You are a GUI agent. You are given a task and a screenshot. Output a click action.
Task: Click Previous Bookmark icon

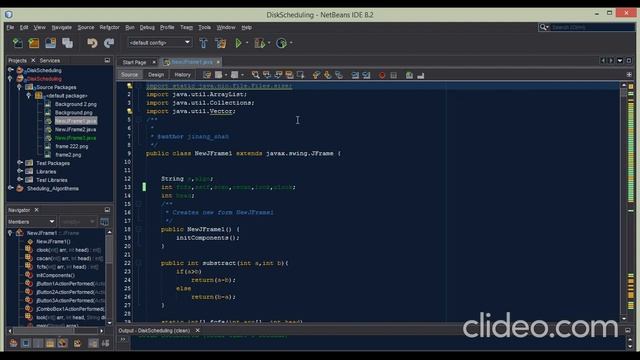(x=316, y=75)
